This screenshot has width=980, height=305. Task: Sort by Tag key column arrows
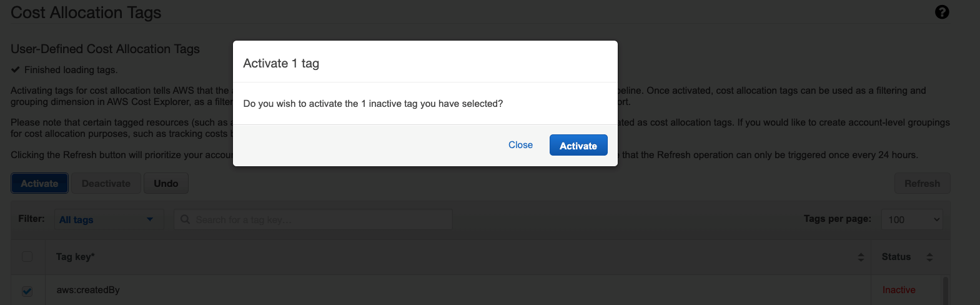861,257
